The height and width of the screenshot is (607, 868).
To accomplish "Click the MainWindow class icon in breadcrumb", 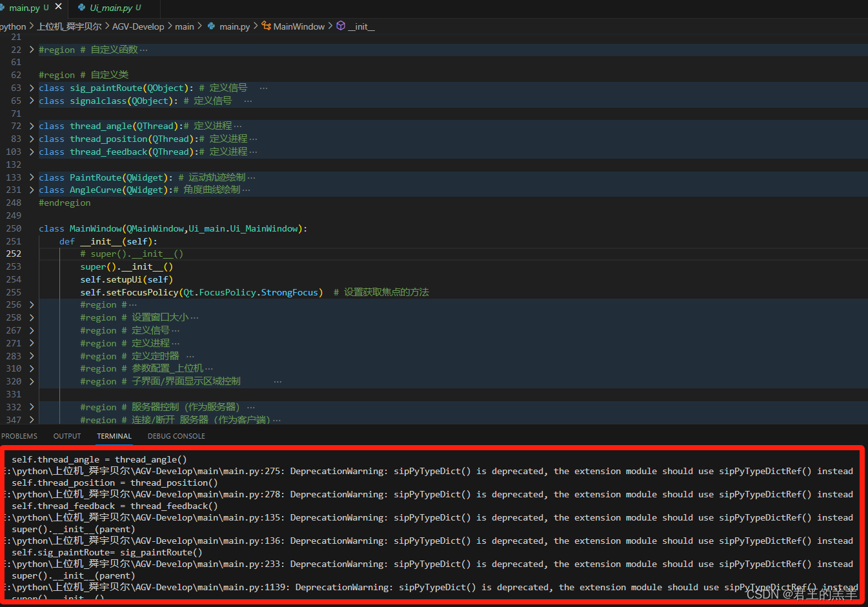I will (x=266, y=26).
